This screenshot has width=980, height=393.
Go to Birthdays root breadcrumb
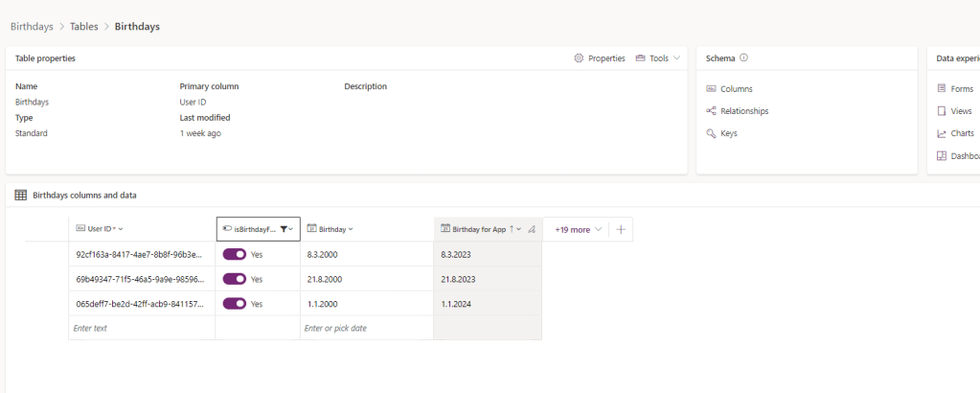point(32,26)
